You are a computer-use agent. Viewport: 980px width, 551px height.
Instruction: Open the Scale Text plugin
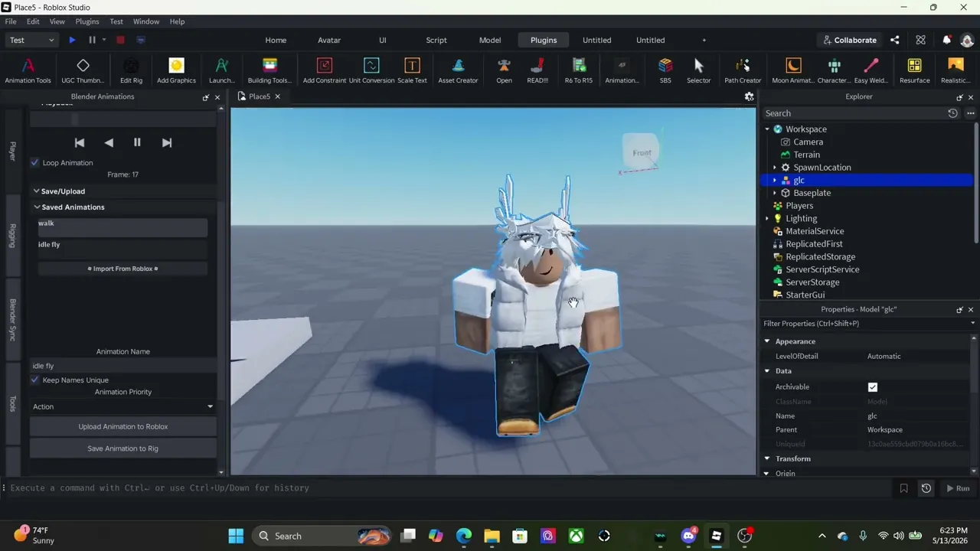pyautogui.click(x=412, y=70)
